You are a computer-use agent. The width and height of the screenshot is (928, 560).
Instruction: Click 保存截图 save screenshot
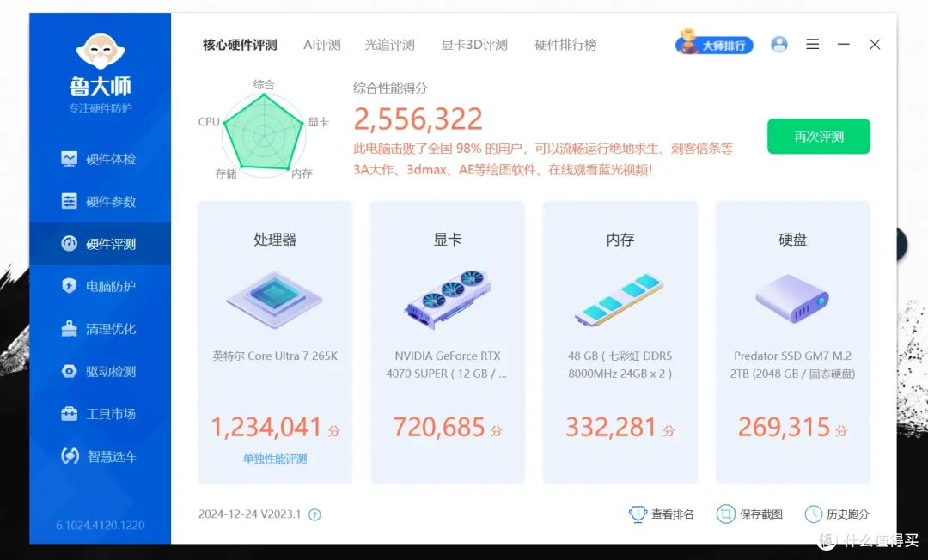(x=749, y=514)
